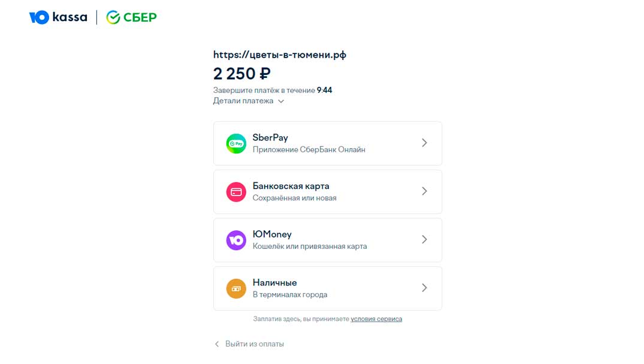Open SberPay option using right chevron
644x364 pixels.
pyautogui.click(x=424, y=143)
